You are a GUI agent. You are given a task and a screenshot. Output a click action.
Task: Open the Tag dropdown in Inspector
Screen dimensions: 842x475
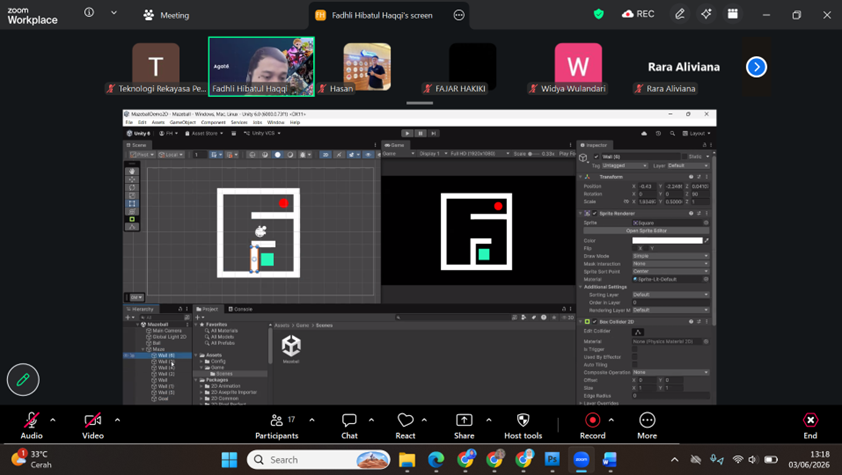coord(625,166)
